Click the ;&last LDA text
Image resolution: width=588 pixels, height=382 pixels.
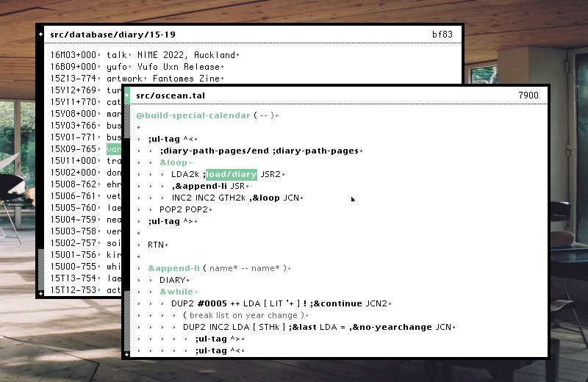pyautogui.click(x=313, y=327)
